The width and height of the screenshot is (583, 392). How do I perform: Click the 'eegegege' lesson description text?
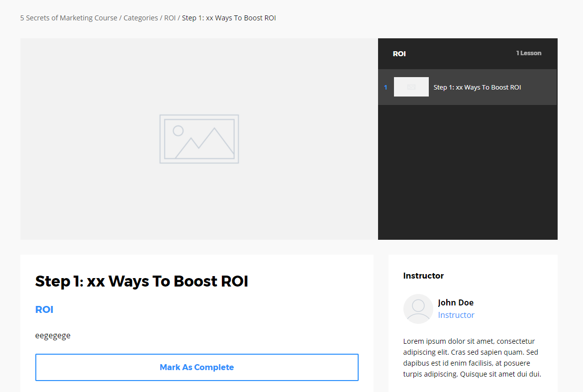pyautogui.click(x=53, y=335)
